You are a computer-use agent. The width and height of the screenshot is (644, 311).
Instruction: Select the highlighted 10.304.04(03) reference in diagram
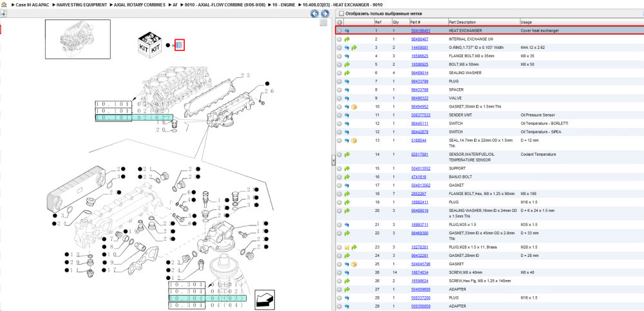coord(207,298)
